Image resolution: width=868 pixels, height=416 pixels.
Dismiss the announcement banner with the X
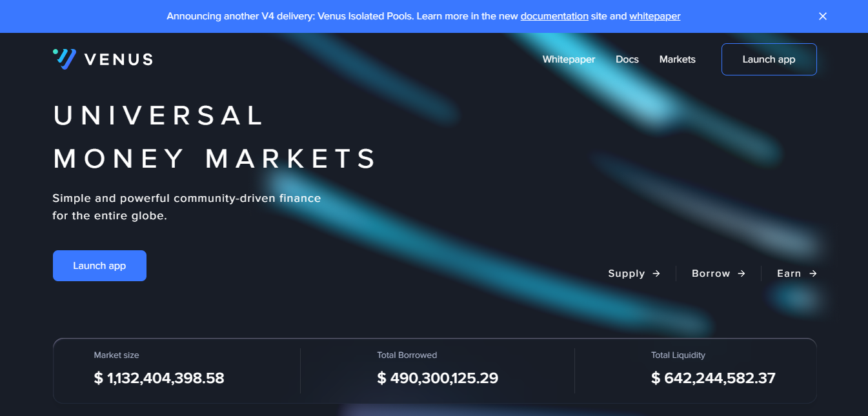pos(823,16)
